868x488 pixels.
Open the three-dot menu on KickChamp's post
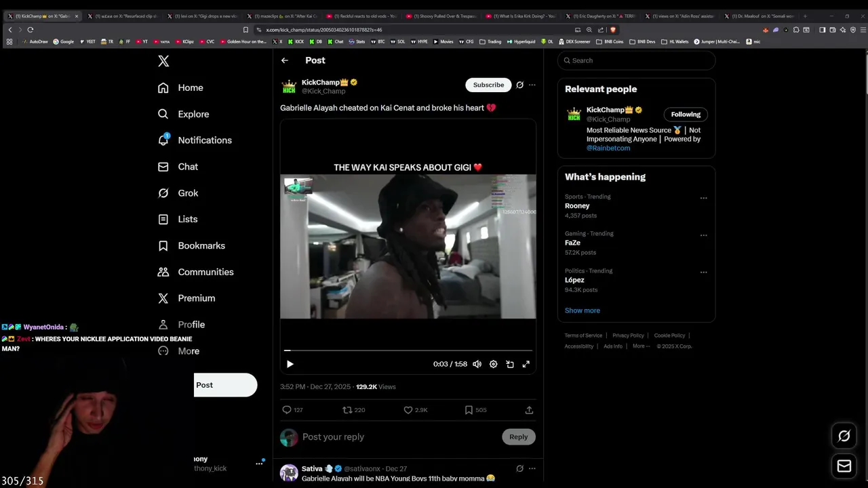click(x=532, y=85)
